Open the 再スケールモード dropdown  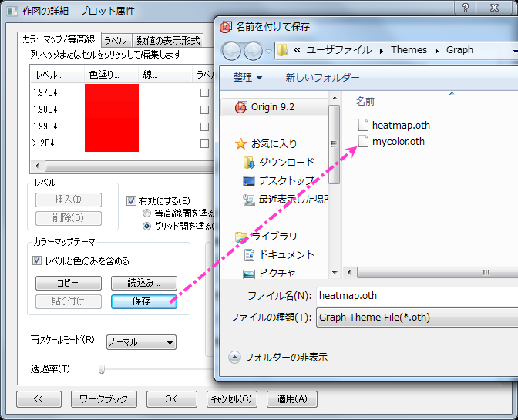[141, 342]
